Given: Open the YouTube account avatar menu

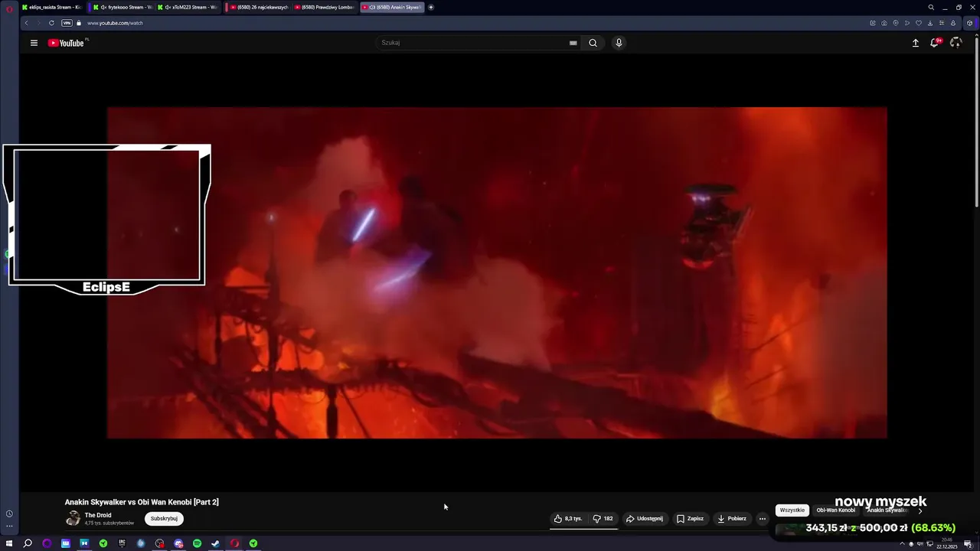Looking at the screenshot, I should click(955, 43).
